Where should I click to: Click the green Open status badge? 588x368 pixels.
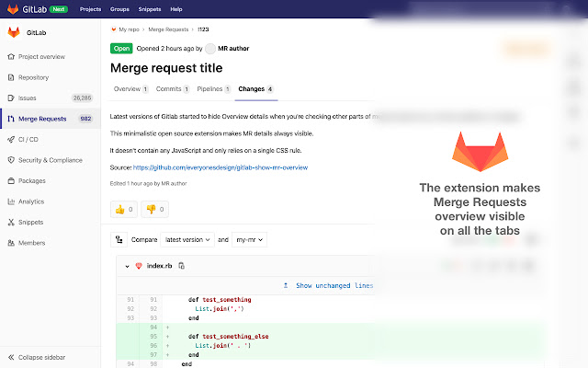(x=121, y=49)
